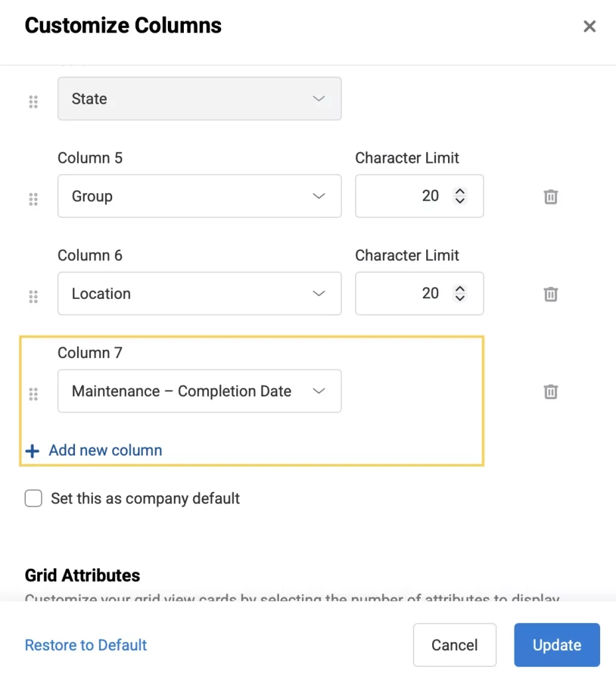Delete the Group column with trash icon
The image size is (616, 680).
pyautogui.click(x=550, y=197)
